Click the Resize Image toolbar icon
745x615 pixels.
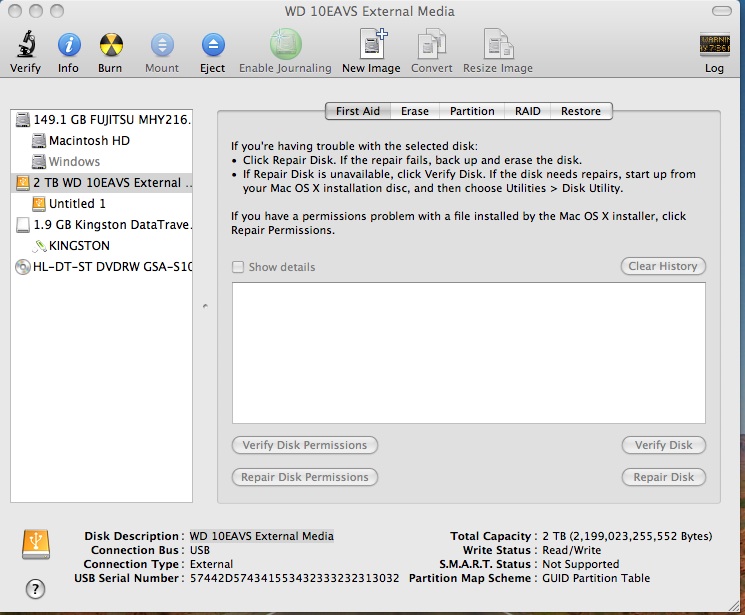coord(498,44)
